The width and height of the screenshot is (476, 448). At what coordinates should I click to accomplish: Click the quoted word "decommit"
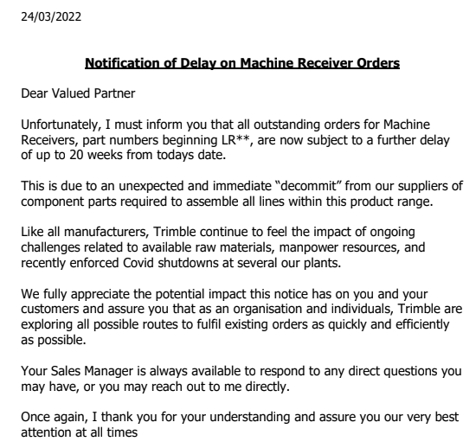tap(308, 186)
